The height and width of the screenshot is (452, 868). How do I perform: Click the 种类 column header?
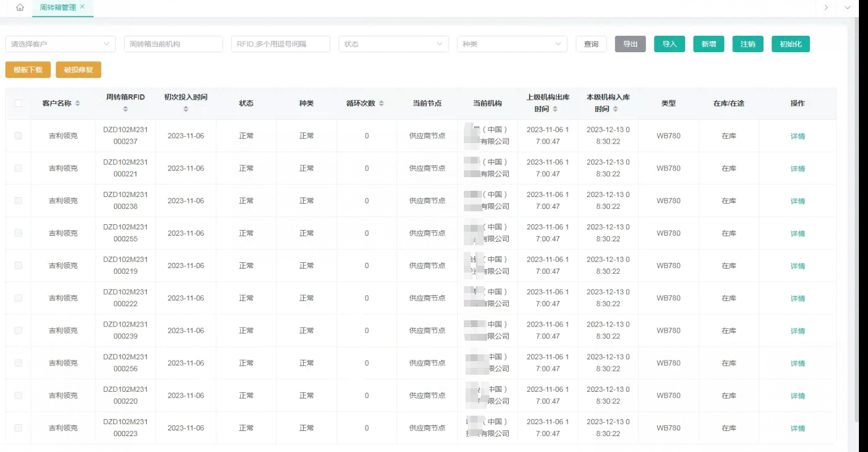(306, 103)
